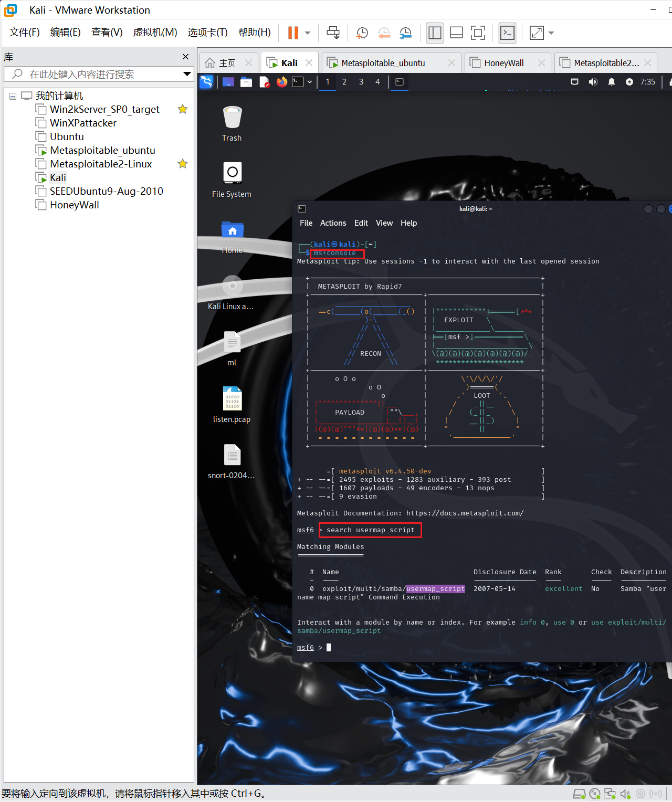The image size is (672, 802).
Task: Collapse the 我的计算机 tree node
Action: [13, 96]
